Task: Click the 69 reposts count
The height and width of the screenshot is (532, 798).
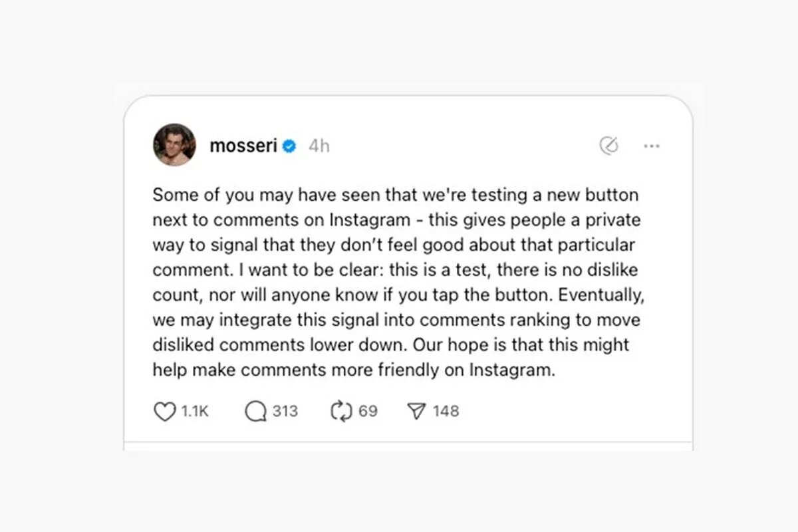Action: click(368, 412)
